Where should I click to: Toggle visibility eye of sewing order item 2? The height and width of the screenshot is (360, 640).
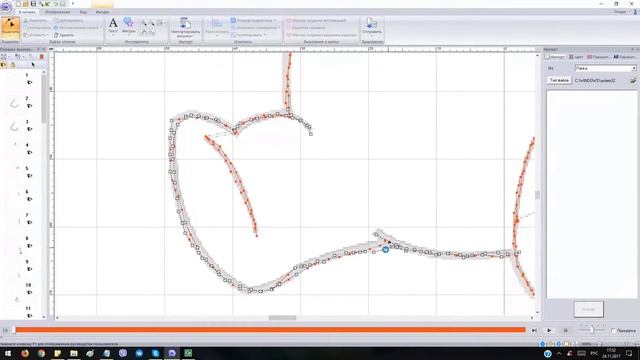pyautogui.click(x=29, y=106)
